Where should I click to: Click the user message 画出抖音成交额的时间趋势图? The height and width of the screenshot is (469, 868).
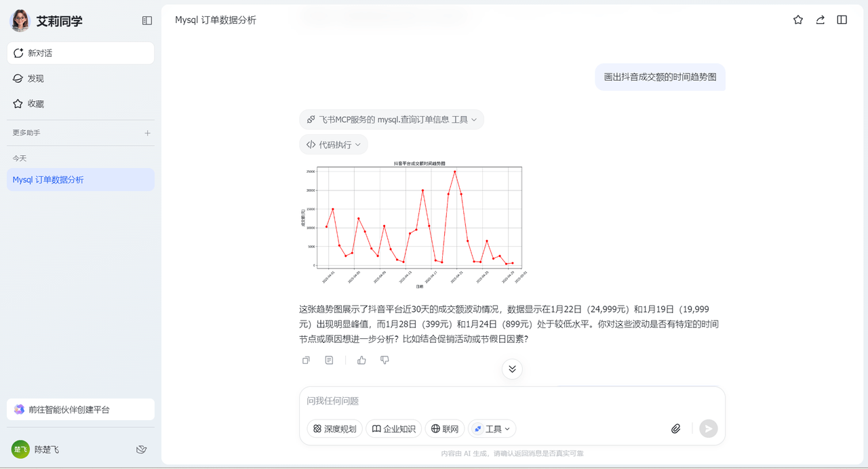[x=660, y=77]
